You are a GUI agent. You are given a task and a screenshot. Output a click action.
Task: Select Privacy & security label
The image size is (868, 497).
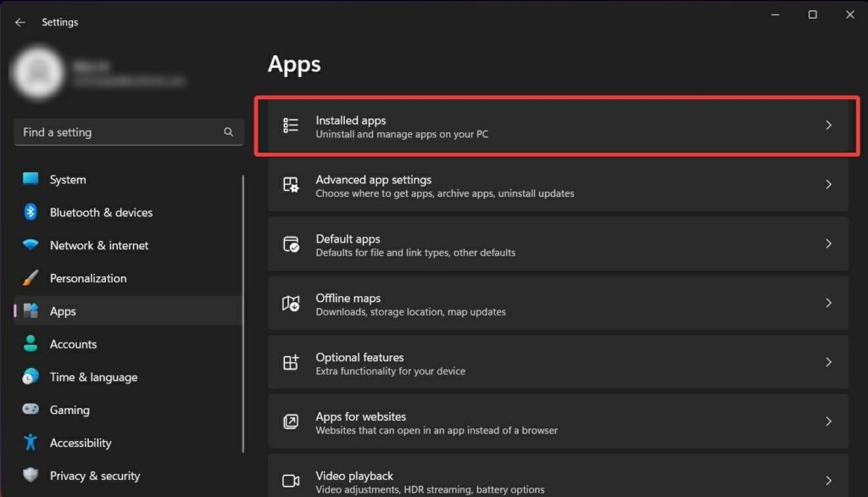[95, 476]
